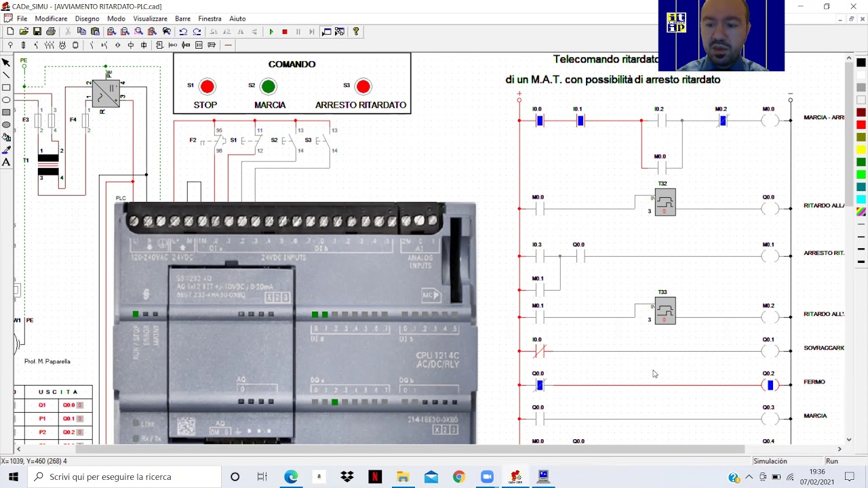Select the line drawing tool
Image resolution: width=868 pixels, height=488 pixels.
[x=6, y=75]
